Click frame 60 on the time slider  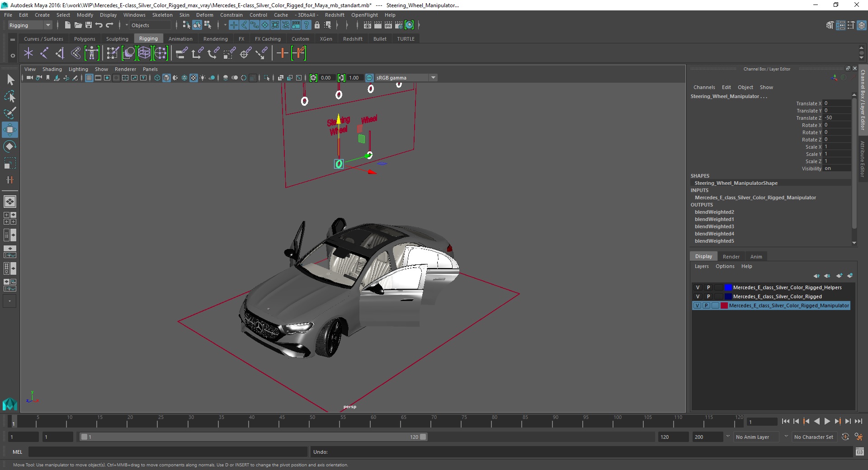pyautogui.click(x=373, y=422)
